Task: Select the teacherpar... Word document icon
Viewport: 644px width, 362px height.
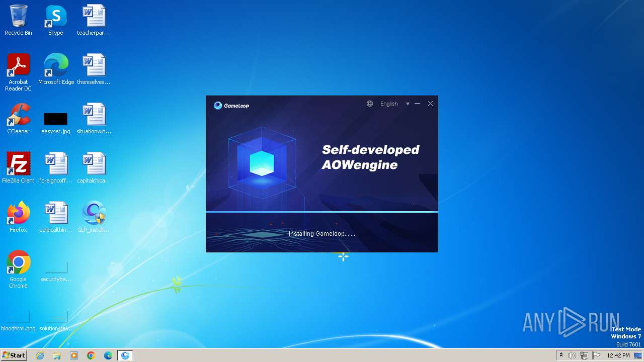Action: click(x=94, y=20)
